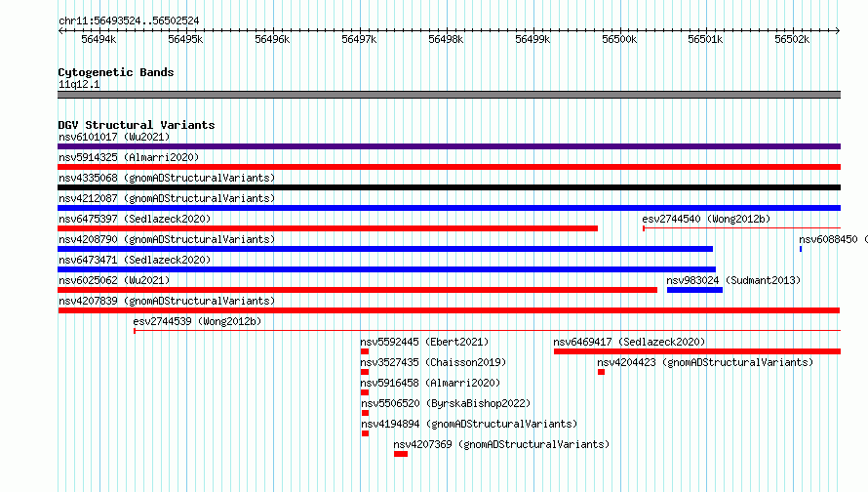Click the small red nsv5592445 variant block
The image size is (868, 492).
365,351
